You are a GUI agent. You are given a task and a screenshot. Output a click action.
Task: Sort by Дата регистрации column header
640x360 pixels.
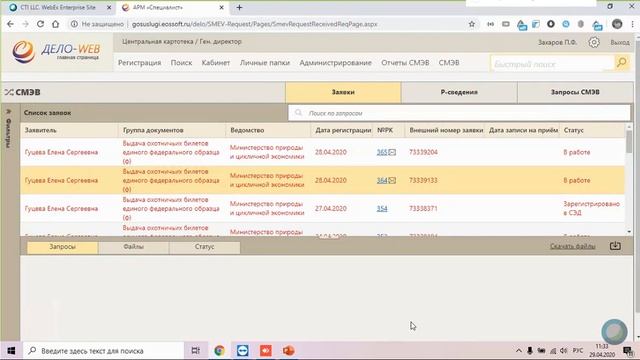tap(343, 130)
